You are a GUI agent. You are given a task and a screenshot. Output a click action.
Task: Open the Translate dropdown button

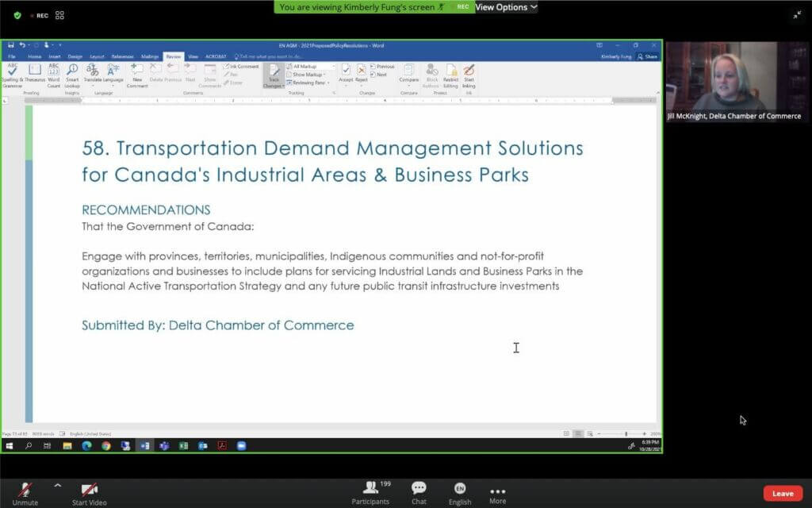(93, 74)
